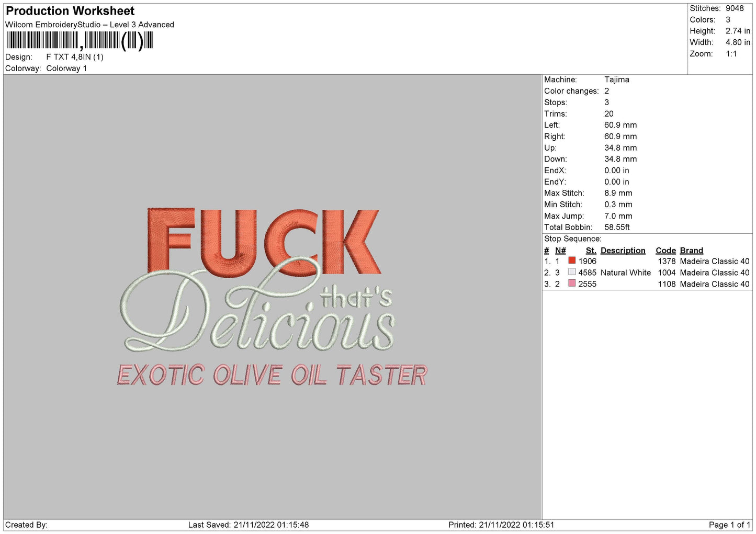Click the Max Jump value 7.0 mm

point(618,216)
